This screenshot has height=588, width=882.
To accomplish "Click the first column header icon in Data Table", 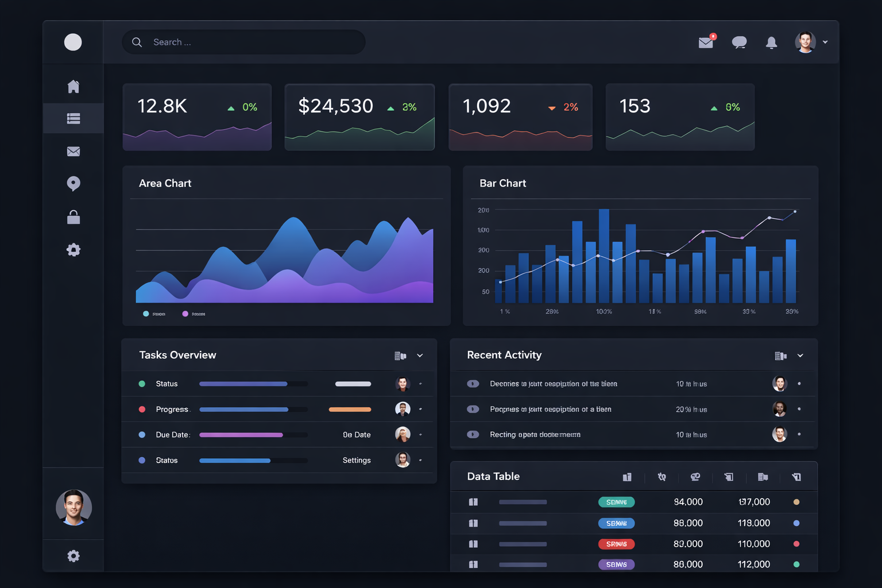I will pyautogui.click(x=627, y=477).
